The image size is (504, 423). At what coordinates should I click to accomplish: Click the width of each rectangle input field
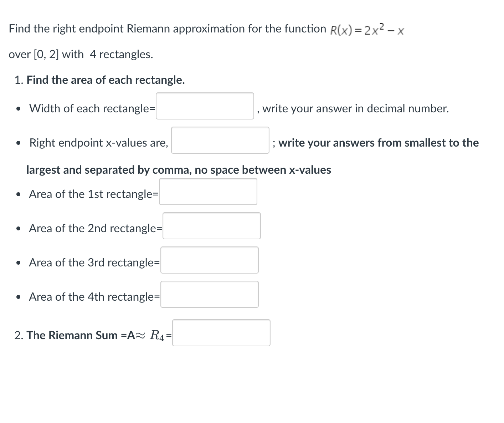(205, 106)
